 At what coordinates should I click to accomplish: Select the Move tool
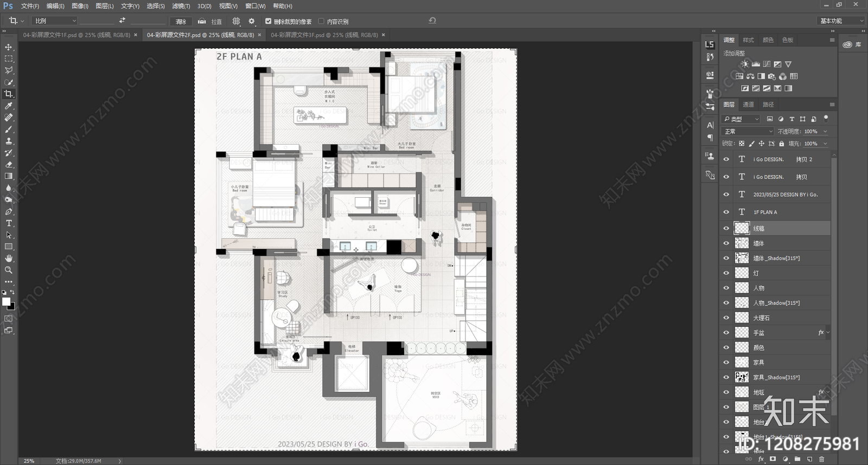(9, 47)
